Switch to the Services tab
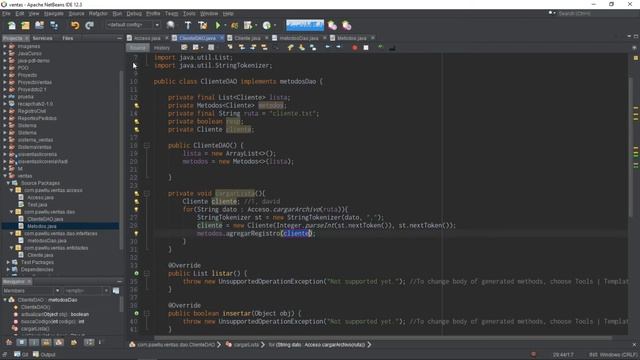The image size is (640, 360). (x=42, y=38)
